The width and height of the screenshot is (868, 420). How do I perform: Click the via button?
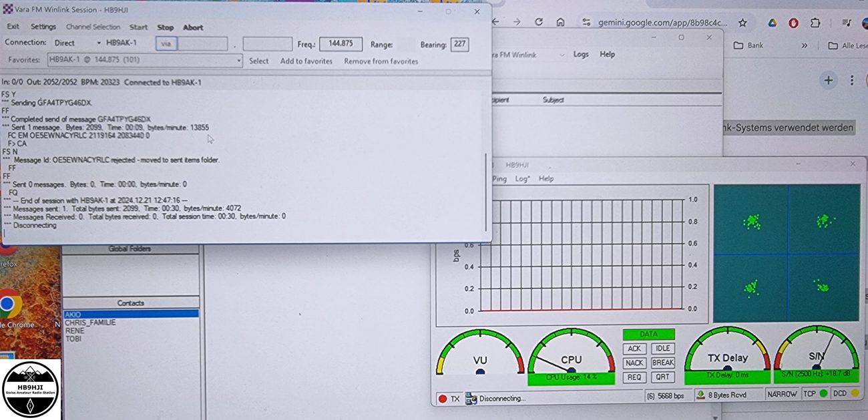click(166, 43)
